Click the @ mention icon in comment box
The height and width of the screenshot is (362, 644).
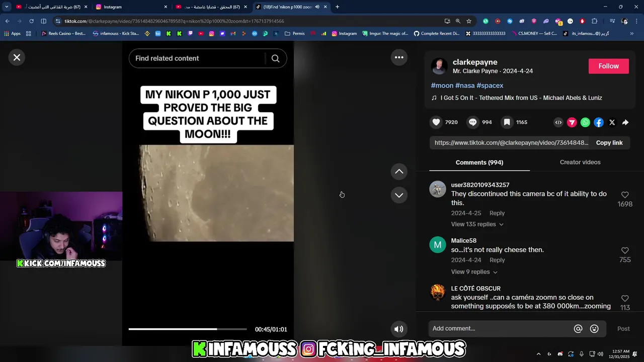click(578, 329)
